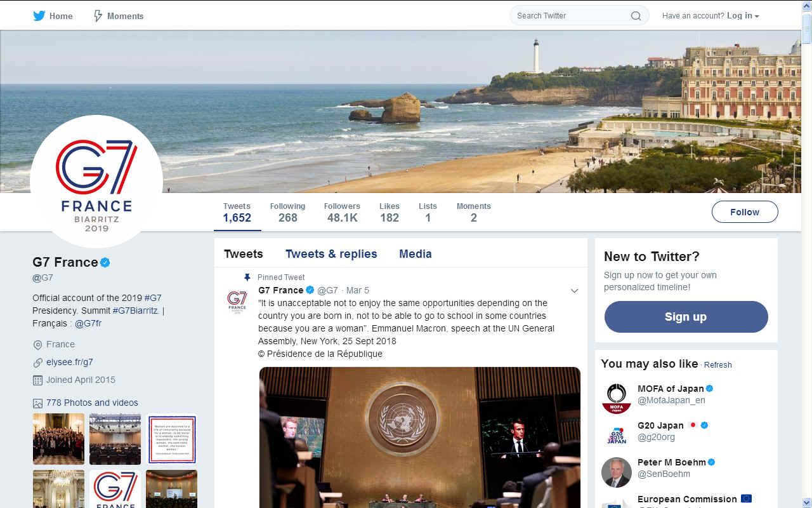Click the G7 avatar in pinned tweet

click(x=237, y=302)
